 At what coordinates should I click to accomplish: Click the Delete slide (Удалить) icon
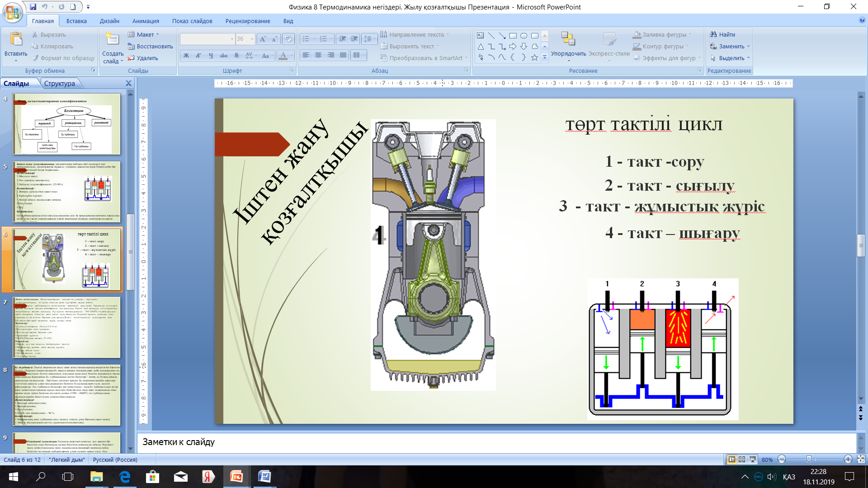[131, 58]
